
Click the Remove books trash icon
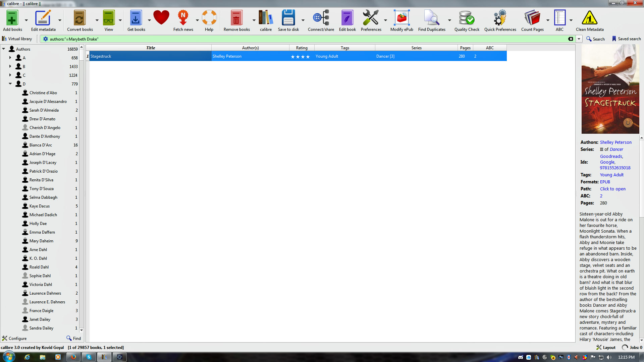pos(236,18)
